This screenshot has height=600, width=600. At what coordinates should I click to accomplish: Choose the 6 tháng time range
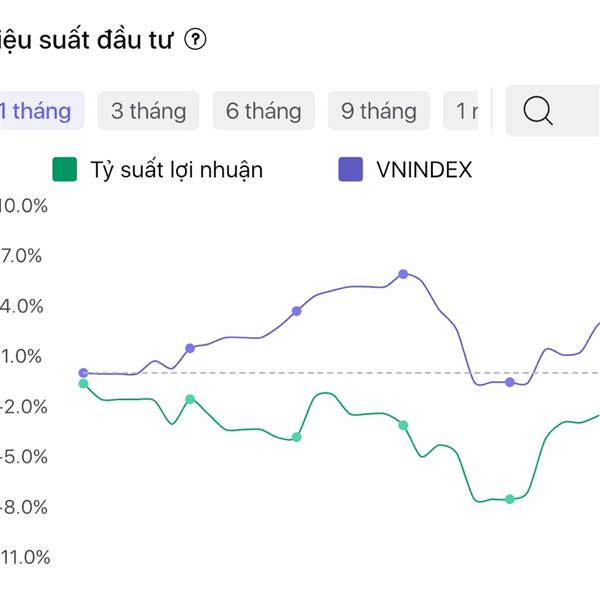click(263, 110)
